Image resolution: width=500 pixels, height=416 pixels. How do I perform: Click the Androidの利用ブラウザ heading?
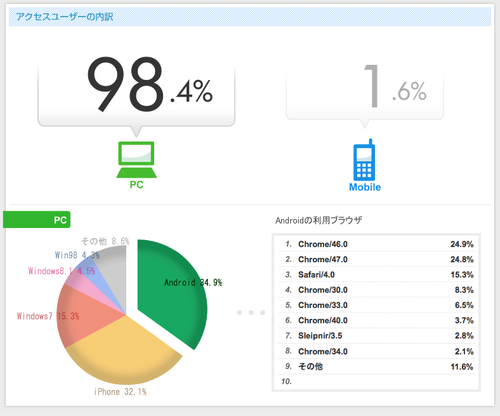(x=318, y=220)
